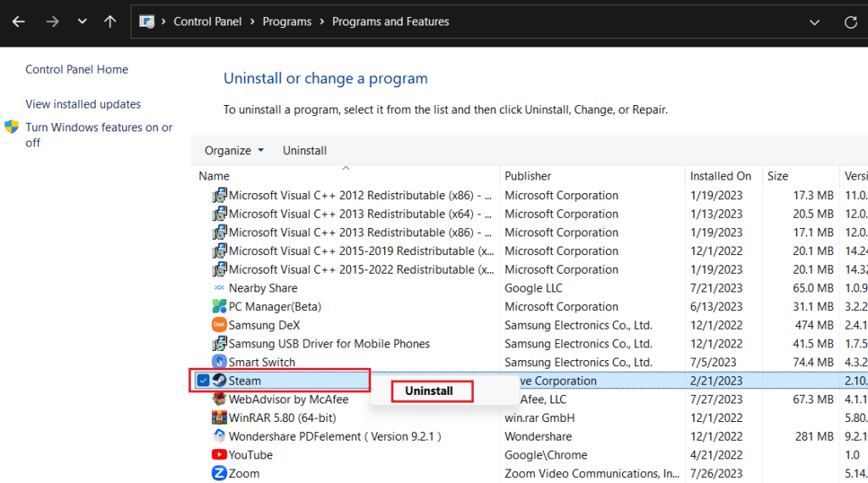This screenshot has height=483, width=868.
Task: Click Visual C++ 2015-2022 installer icon
Action: click(x=220, y=269)
